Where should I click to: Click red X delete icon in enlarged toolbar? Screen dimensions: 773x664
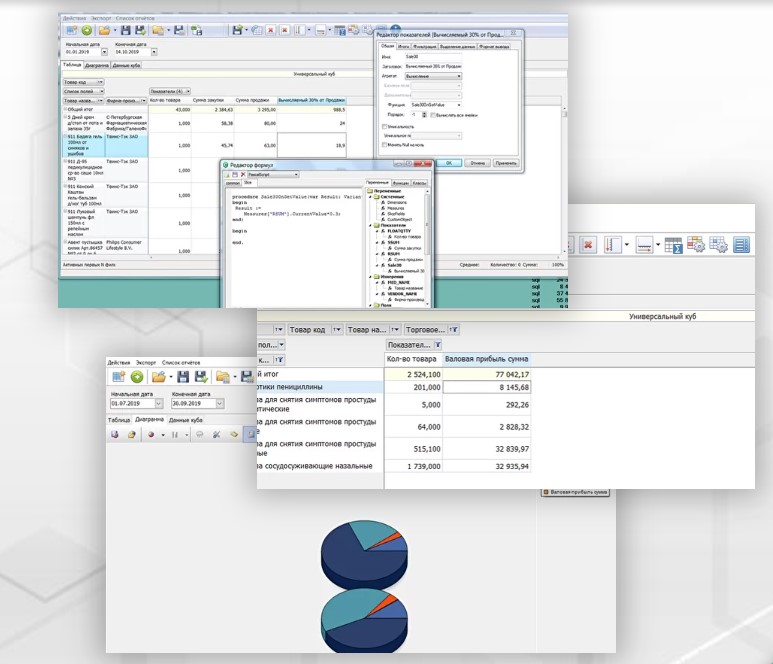[588, 245]
